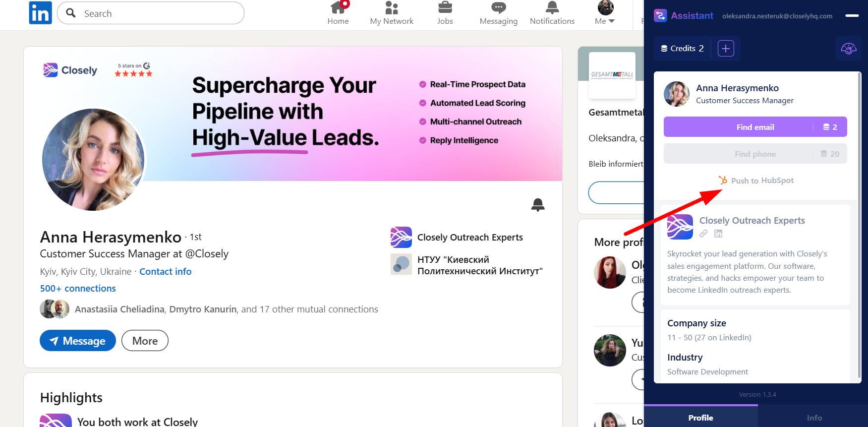The height and width of the screenshot is (427, 868).
Task: Open the More options dropdown on profile
Action: click(145, 341)
